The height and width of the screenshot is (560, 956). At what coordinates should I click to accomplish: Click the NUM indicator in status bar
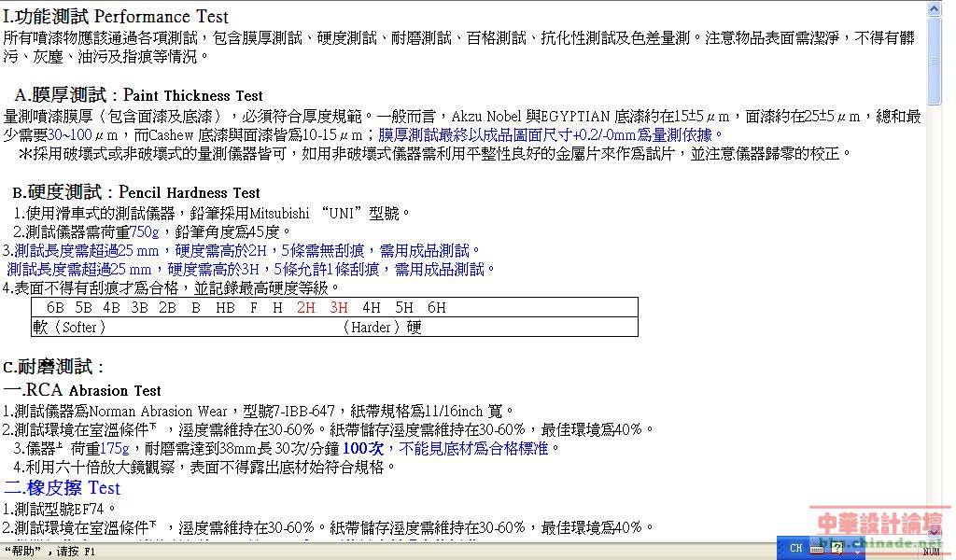[931, 552]
